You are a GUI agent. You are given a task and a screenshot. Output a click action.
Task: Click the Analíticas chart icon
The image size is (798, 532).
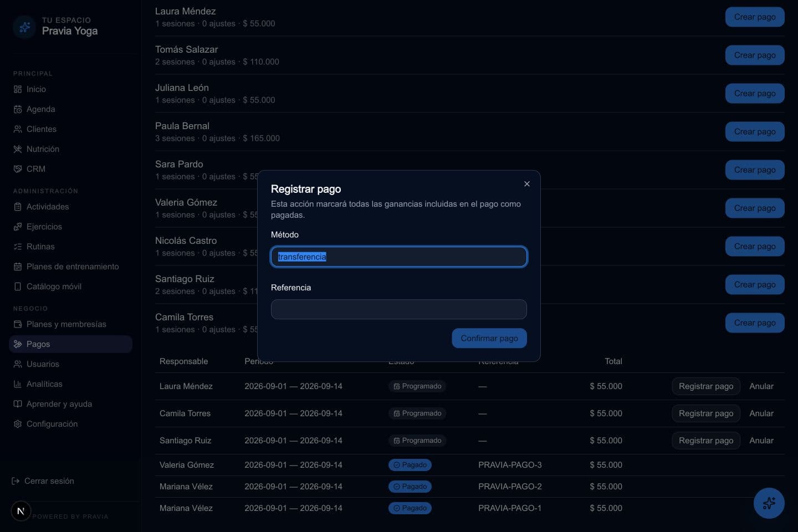(x=18, y=384)
